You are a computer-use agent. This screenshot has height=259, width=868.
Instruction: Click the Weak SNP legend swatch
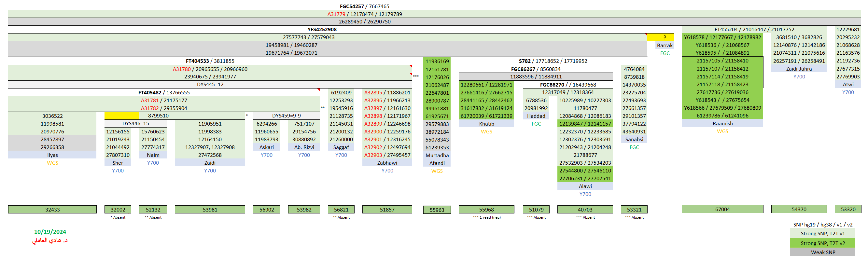(x=822, y=252)
